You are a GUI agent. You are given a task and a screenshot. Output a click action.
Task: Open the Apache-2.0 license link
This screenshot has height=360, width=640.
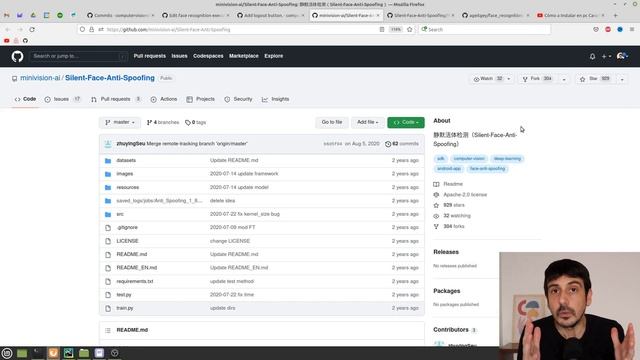click(465, 195)
